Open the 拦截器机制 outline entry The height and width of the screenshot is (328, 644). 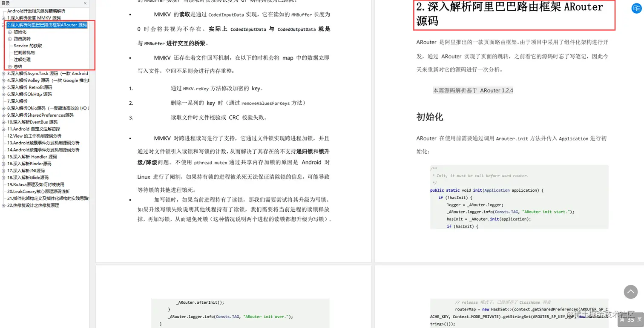coord(24,53)
